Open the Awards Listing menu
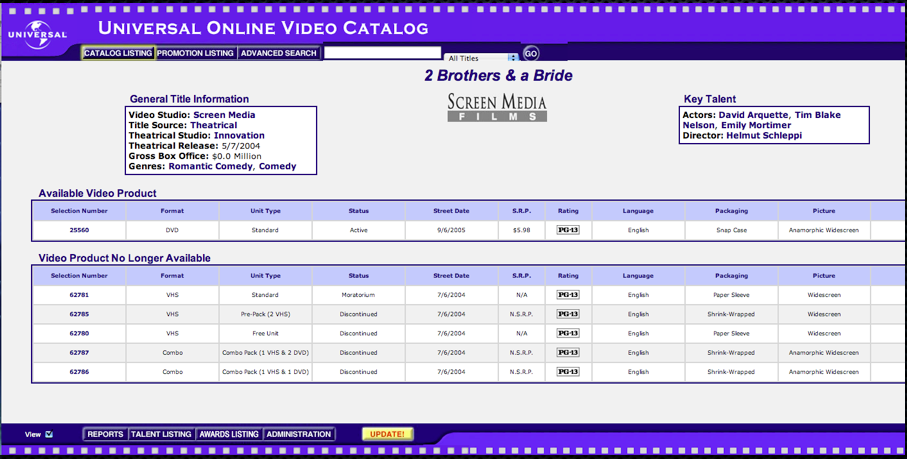This screenshot has width=907, height=459. click(x=229, y=434)
